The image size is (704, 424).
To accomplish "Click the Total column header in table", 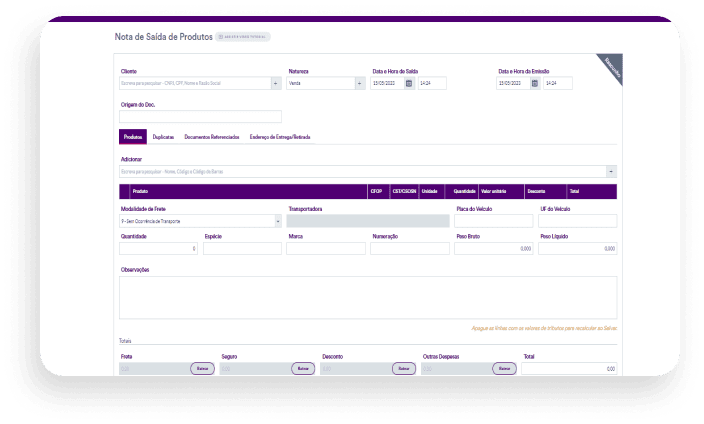I will point(591,191).
